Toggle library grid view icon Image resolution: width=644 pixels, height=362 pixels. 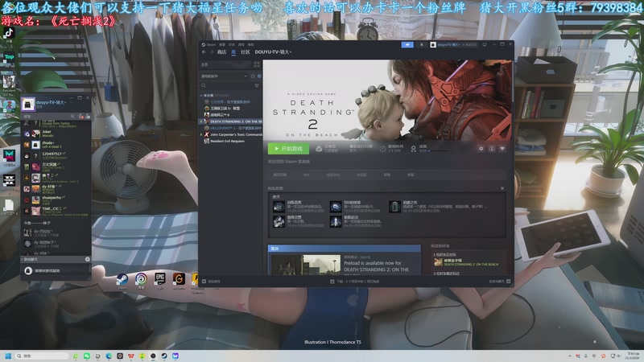(257, 64)
